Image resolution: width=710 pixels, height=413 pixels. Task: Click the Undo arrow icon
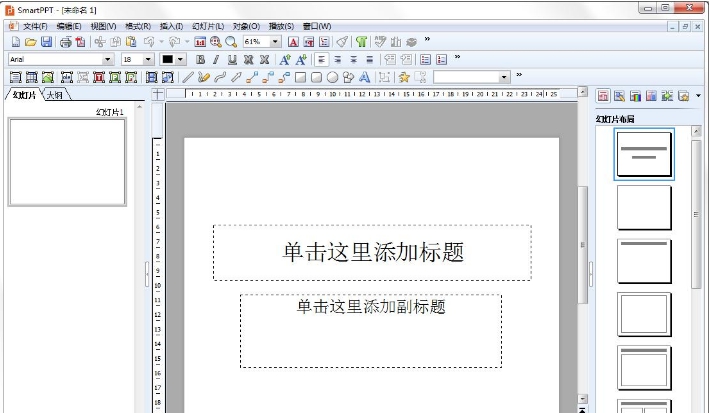(149, 42)
